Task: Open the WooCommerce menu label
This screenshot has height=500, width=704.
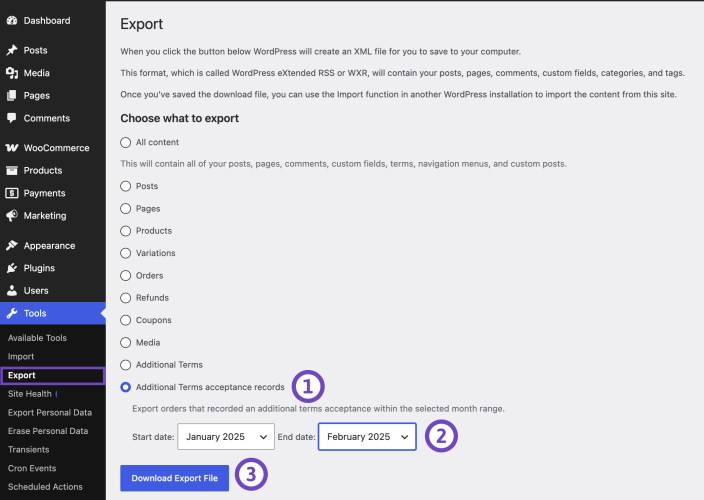Action: pyautogui.click(x=57, y=148)
